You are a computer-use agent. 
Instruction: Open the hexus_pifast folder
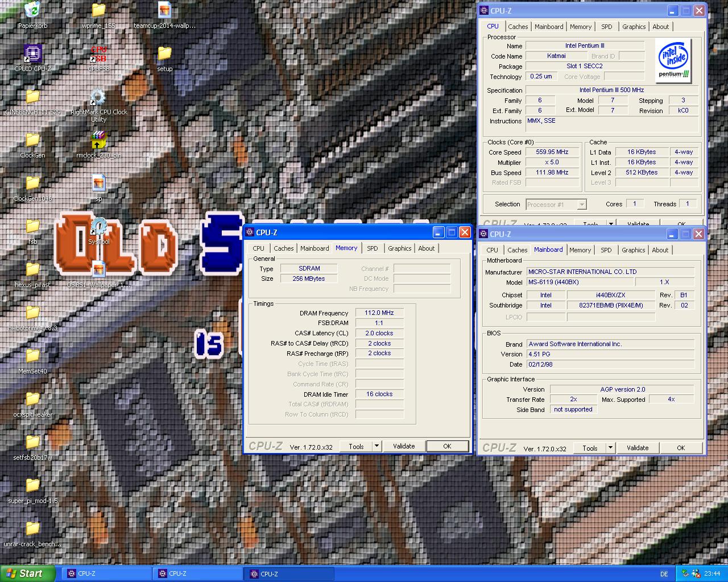tap(32, 269)
